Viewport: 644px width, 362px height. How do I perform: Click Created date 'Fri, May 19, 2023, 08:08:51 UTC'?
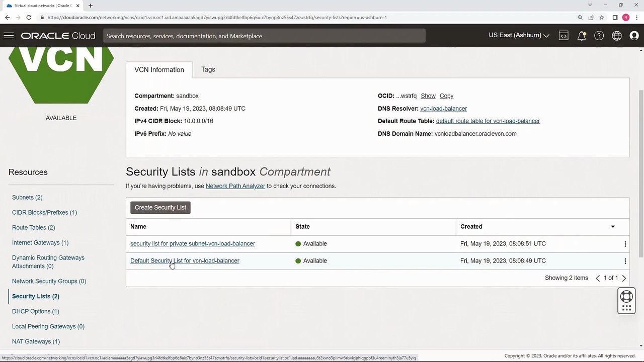[503, 244]
